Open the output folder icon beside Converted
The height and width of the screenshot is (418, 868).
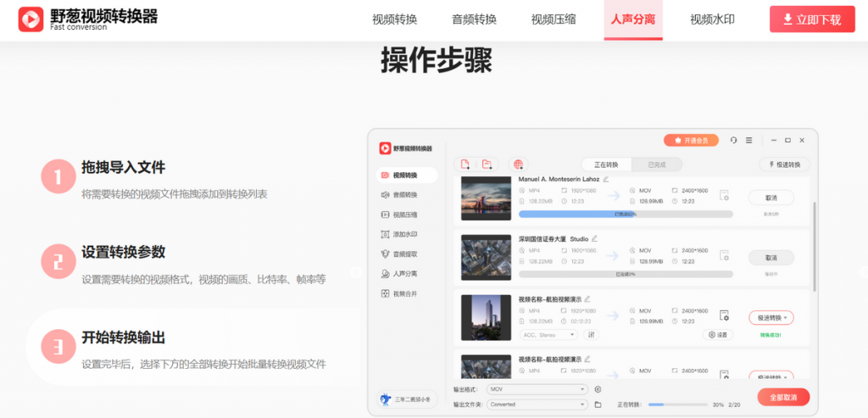pyautogui.click(x=598, y=404)
